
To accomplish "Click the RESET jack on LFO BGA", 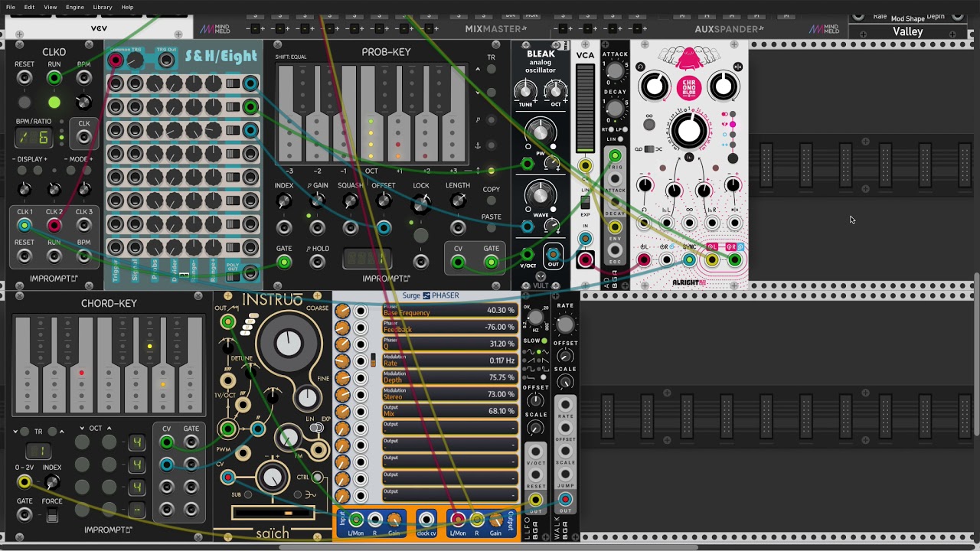I will (535, 476).
